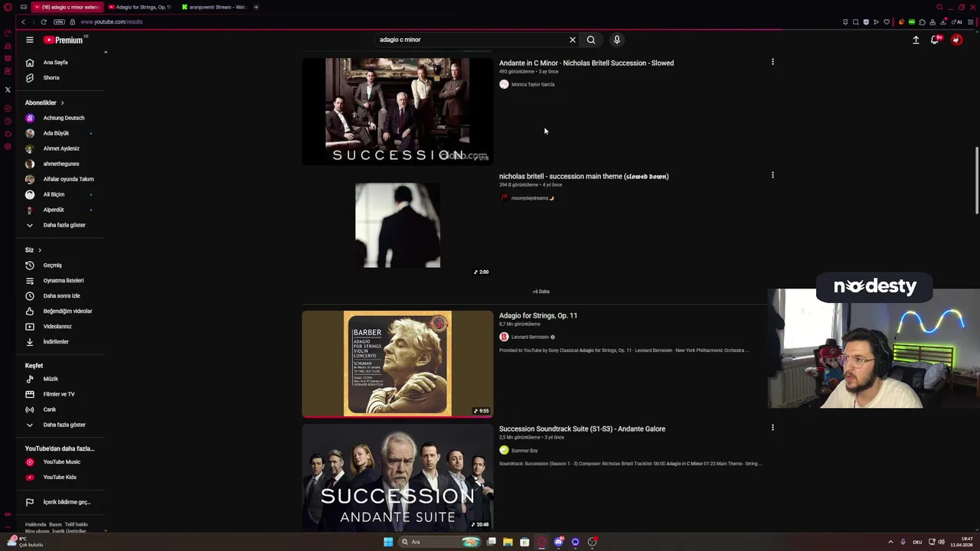Image resolution: width=980 pixels, height=551 pixels.
Task: Open YouTube Music link
Action: click(x=61, y=461)
